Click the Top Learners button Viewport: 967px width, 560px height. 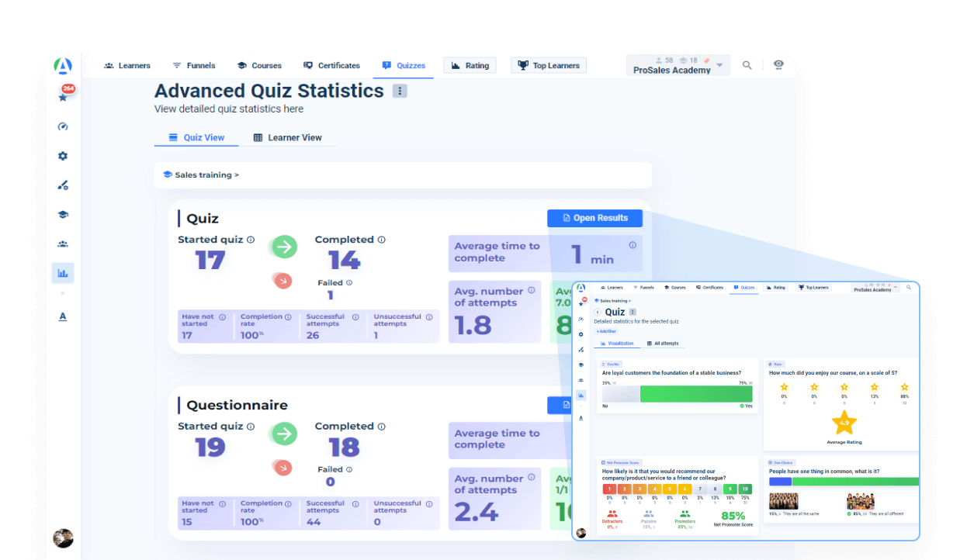click(x=549, y=66)
